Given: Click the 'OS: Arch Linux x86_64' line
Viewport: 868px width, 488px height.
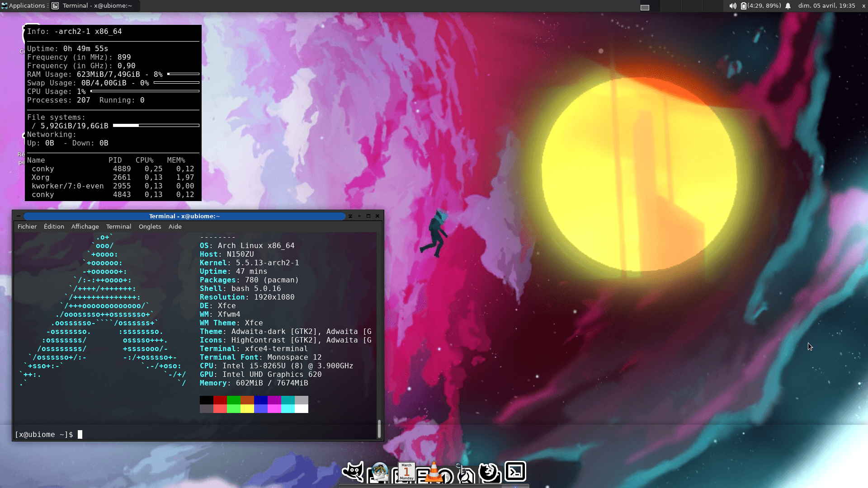Looking at the screenshot, I should [247, 245].
